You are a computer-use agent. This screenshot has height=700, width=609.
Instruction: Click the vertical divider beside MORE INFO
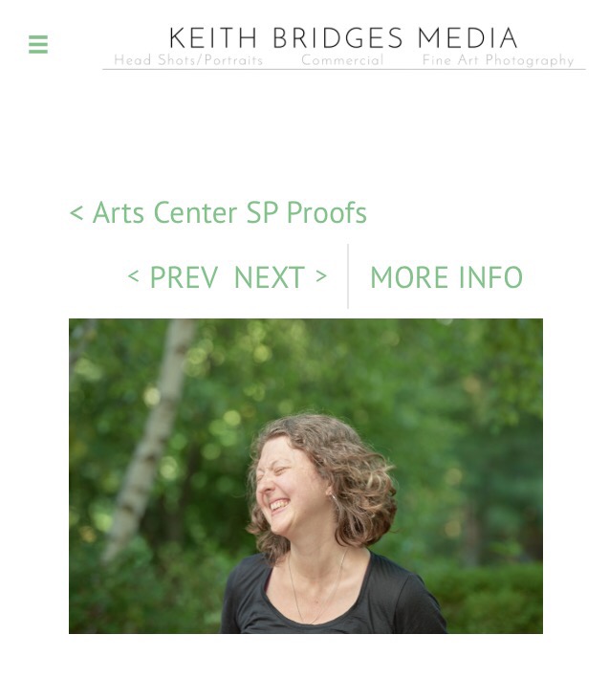[348, 276]
